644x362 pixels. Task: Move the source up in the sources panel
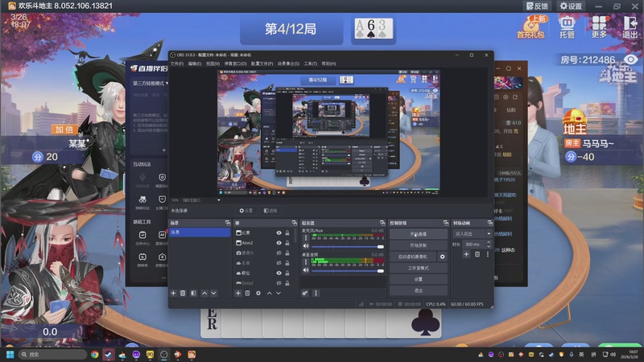point(269,293)
